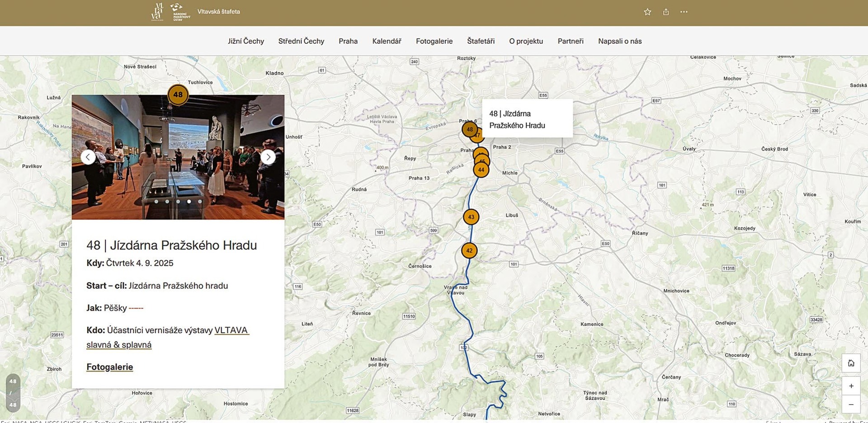The image size is (868, 423).
Task: Zoom out on the map
Action: [x=851, y=404]
